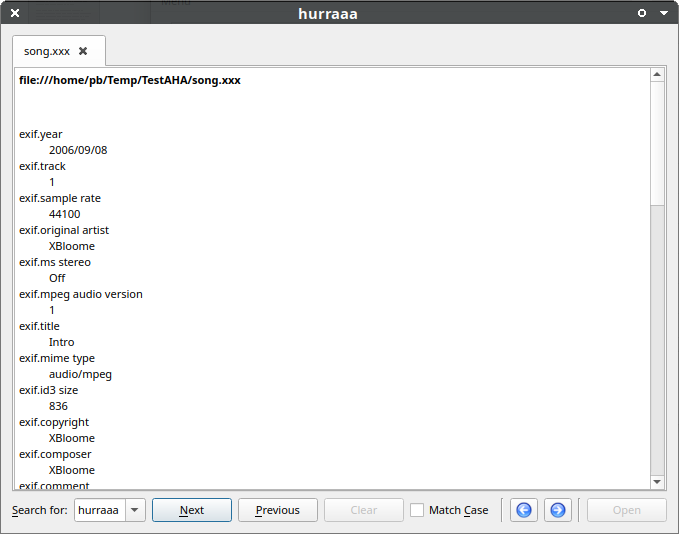Click the exif.original artist entry
This screenshot has height=534, width=679.
click(x=64, y=230)
